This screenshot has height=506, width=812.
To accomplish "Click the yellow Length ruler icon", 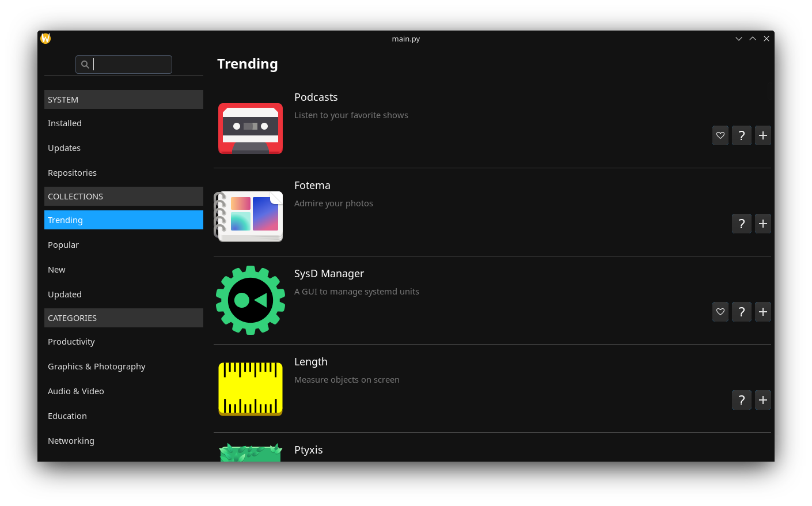I will point(250,388).
